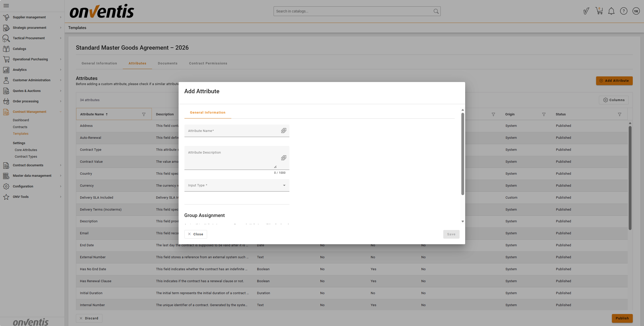
Task: Click the Origin column filter icon
Action: point(544,114)
